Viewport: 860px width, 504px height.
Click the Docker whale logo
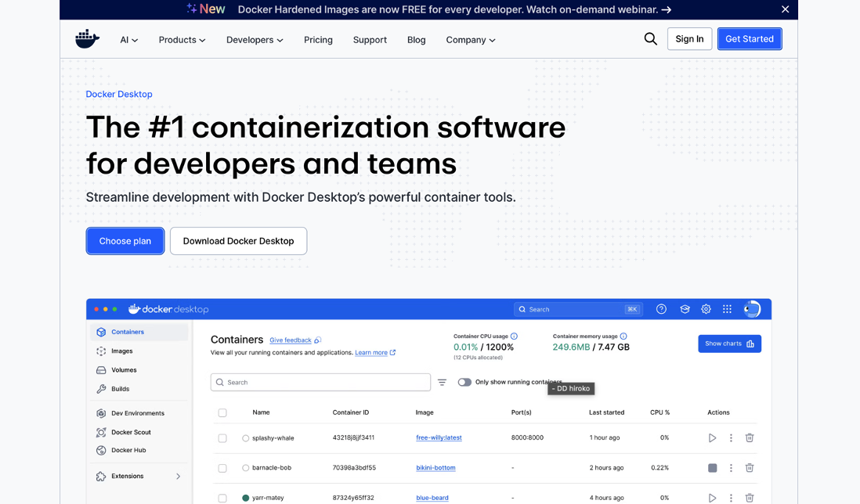click(x=87, y=39)
